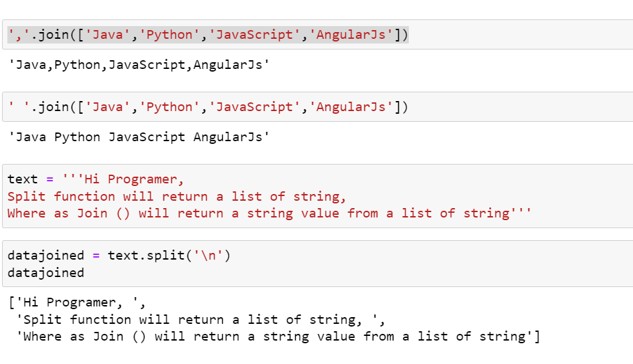Click the standalone datajoined line in last cell
The width and height of the screenshot is (633, 364).
[x=46, y=273]
